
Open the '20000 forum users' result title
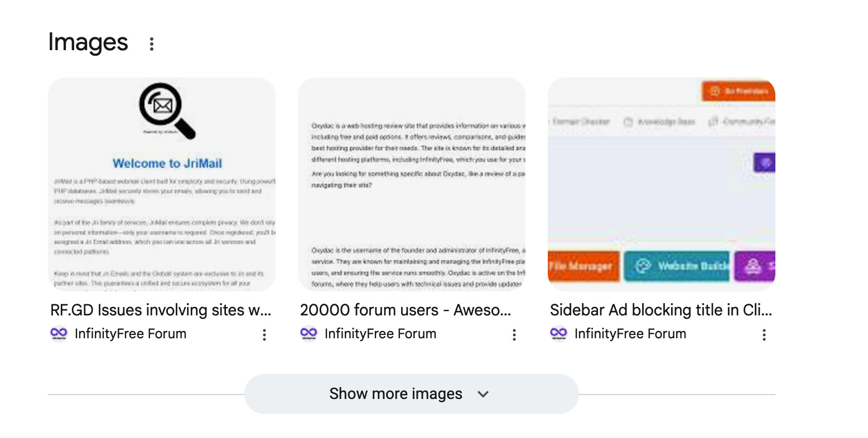(x=406, y=310)
